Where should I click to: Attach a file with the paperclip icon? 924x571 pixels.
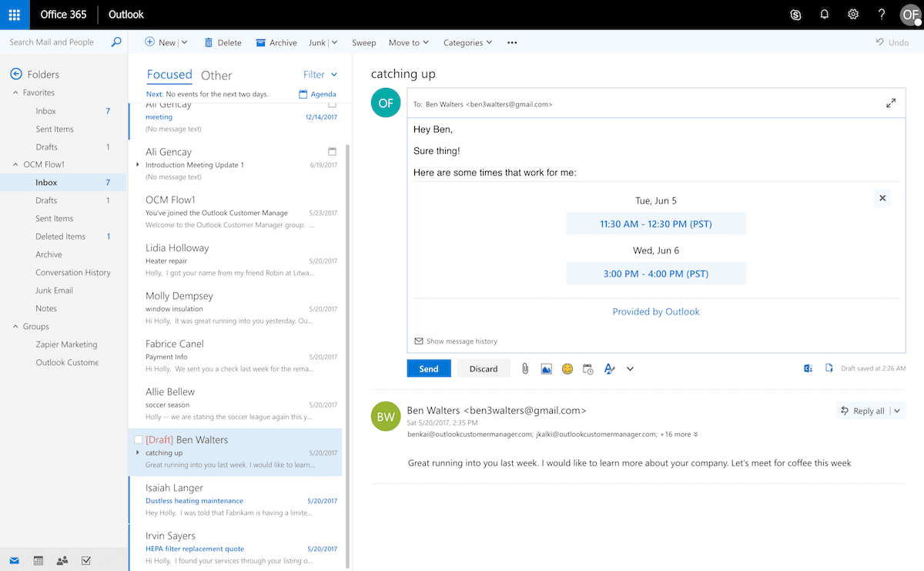tap(525, 369)
